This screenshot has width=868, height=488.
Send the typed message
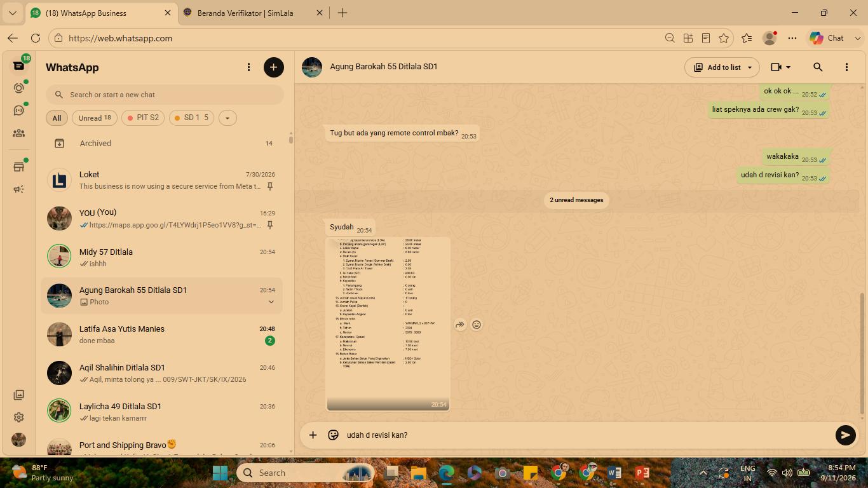click(845, 435)
